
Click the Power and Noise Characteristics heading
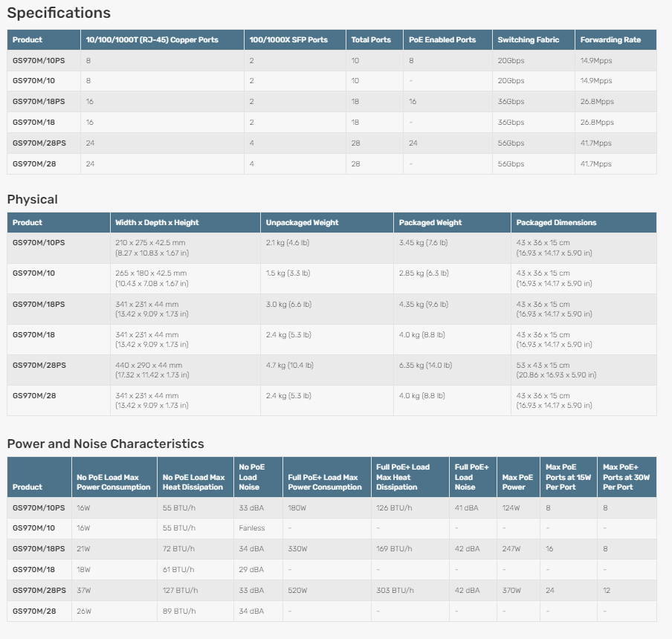tap(105, 444)
